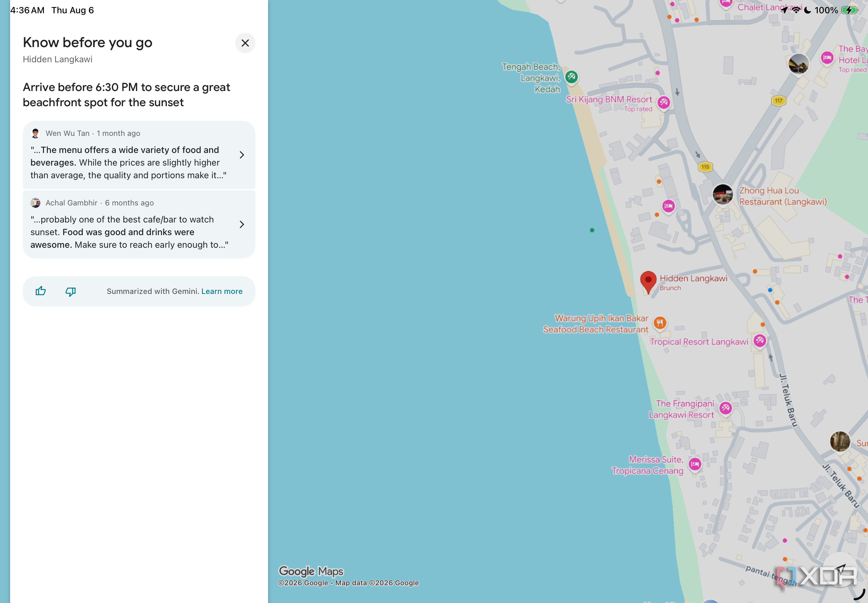This screenshot has width=868, height=603.
Task: Select the Tropical Resort Langkawi marker
Action: [760, 341]
